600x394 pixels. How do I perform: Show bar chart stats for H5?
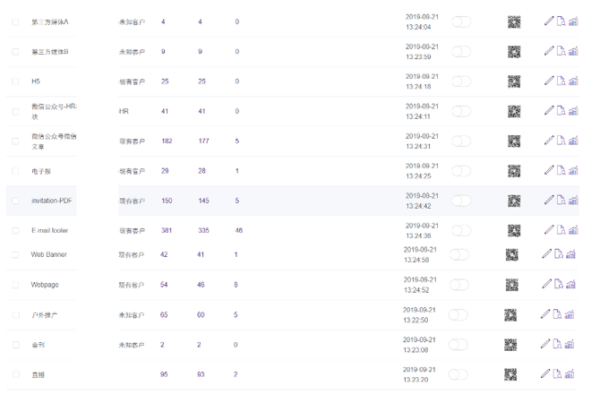tap(573, 81)
